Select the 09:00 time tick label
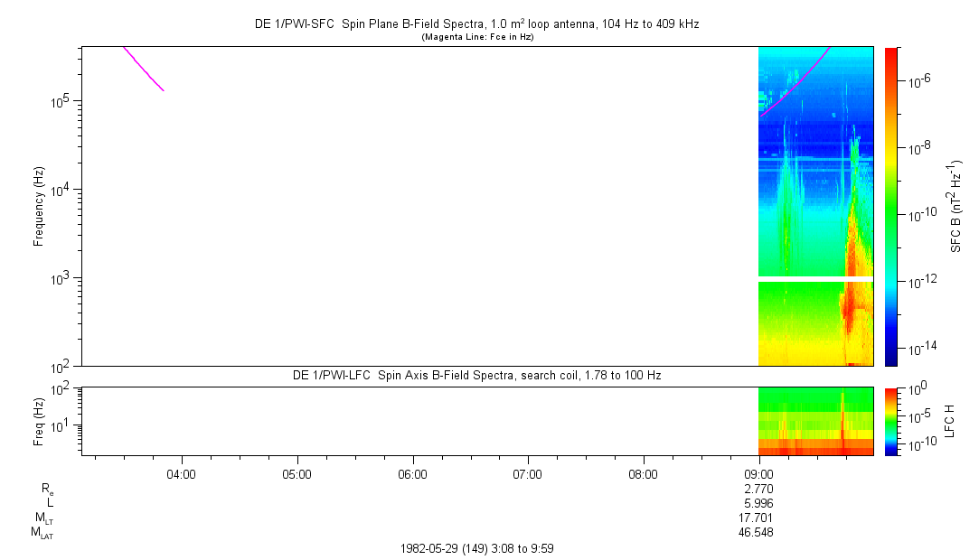This screenshot has height=560, width=979. click(758, 473)
